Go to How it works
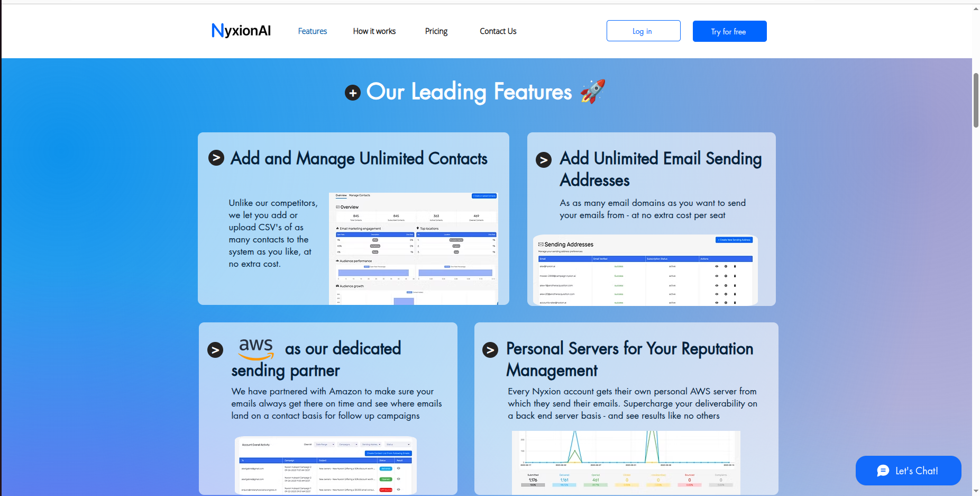This screenshot has width=980, height=496. click(374, 31)
